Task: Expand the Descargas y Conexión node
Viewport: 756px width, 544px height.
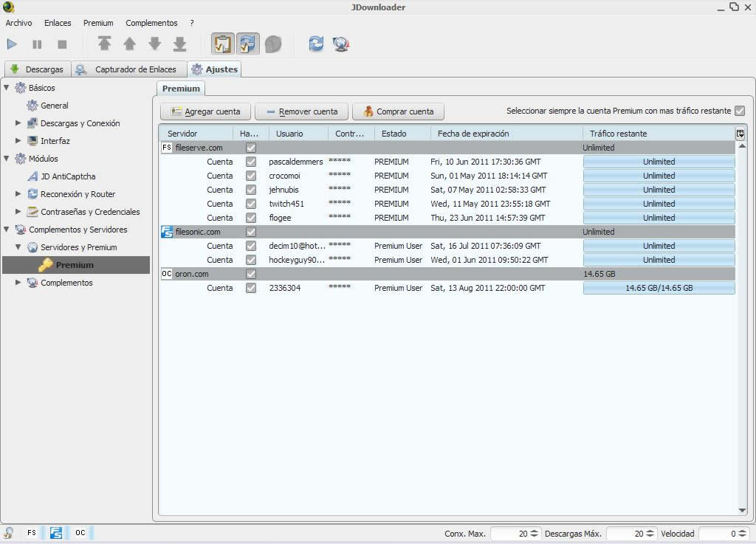Action: pyautogui.click(x=18, y=123)
